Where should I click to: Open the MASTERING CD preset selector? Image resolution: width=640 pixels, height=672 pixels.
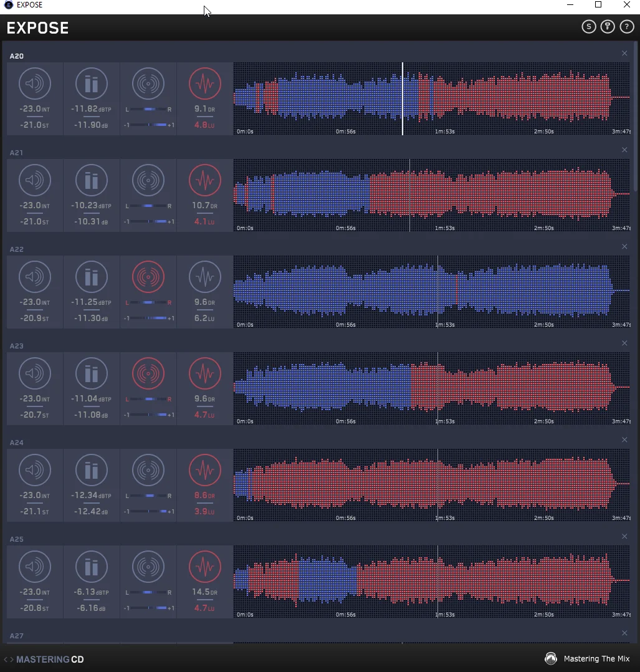(50, 659)
